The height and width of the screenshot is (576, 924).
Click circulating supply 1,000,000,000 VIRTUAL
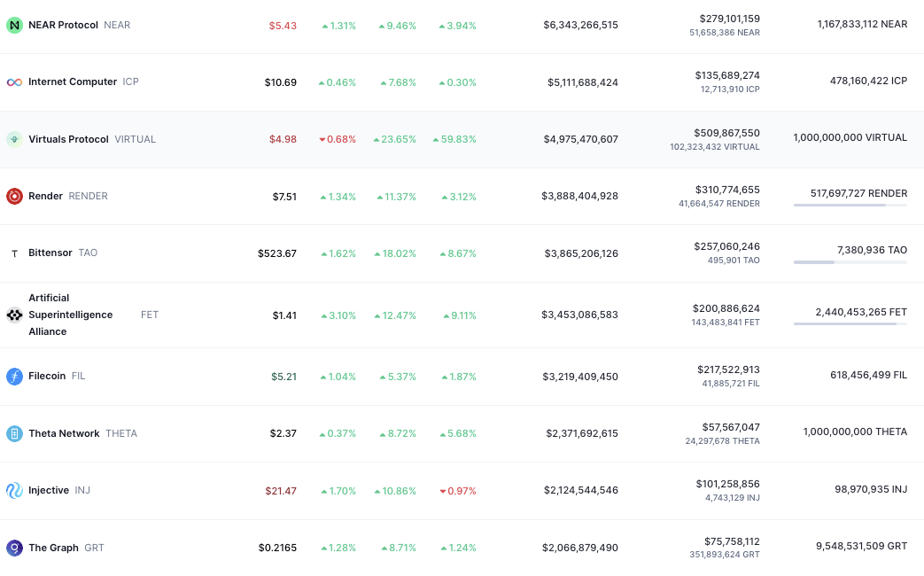tap(850, 137)
